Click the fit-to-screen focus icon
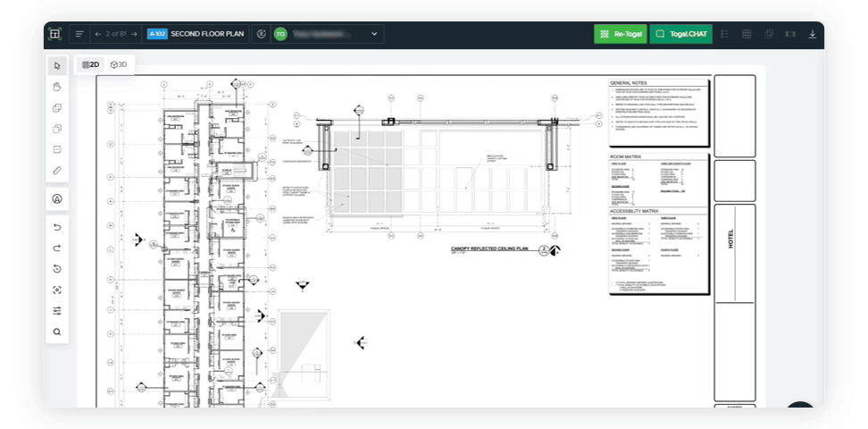868x429 pixels. tap(57, 290)
